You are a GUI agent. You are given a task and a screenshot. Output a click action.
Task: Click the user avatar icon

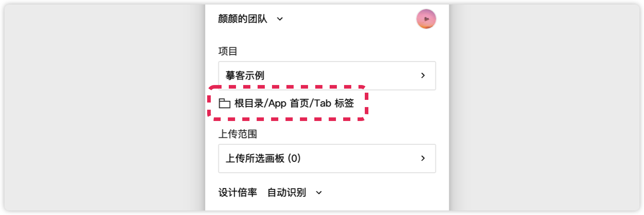coord(426,19)
